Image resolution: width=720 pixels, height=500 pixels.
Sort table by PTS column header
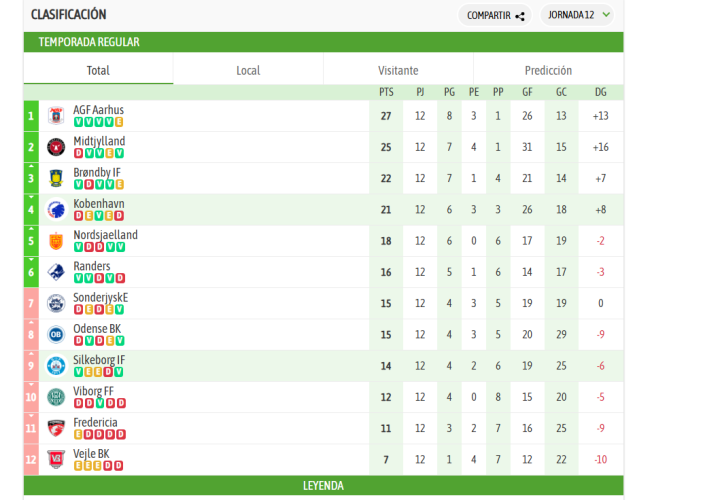pyautogui.click(x=386, y=92)
